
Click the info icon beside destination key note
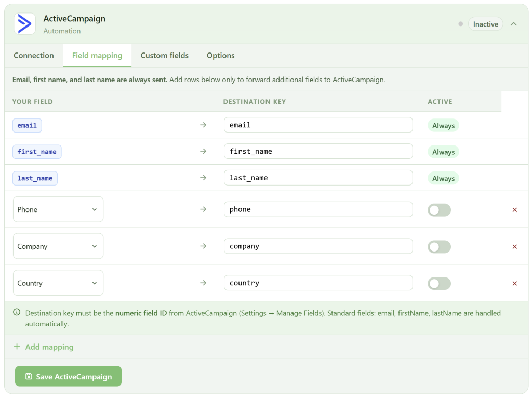coord(17,312)
